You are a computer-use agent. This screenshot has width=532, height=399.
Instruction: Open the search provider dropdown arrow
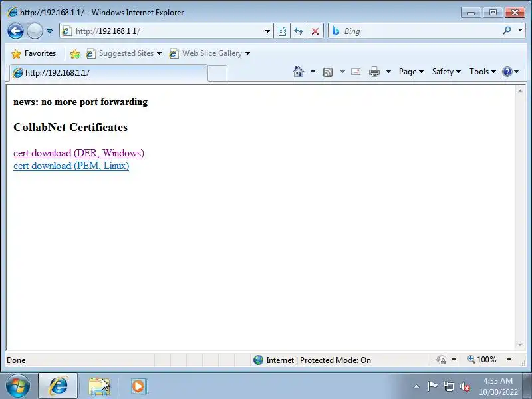520,31
